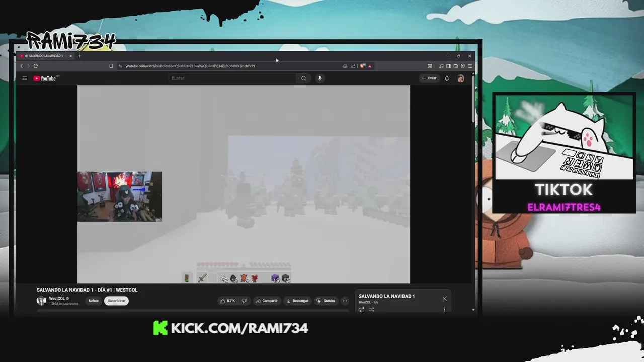This screenshot has height=362, width=644.
Task: Open the playlist panel three-dot options
Action: tap(444, 309)
